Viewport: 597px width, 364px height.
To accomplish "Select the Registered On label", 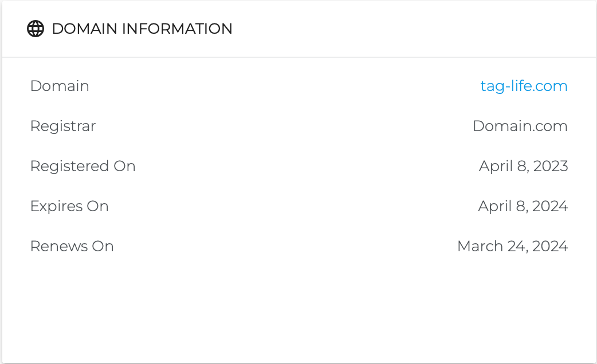I will pos(83,166).
